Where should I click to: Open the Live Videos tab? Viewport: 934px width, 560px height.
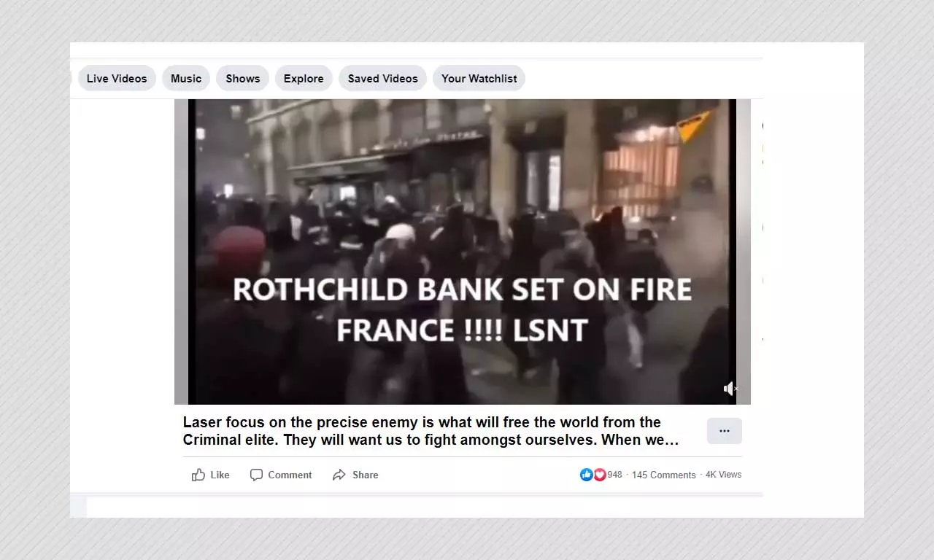(117, 79)
